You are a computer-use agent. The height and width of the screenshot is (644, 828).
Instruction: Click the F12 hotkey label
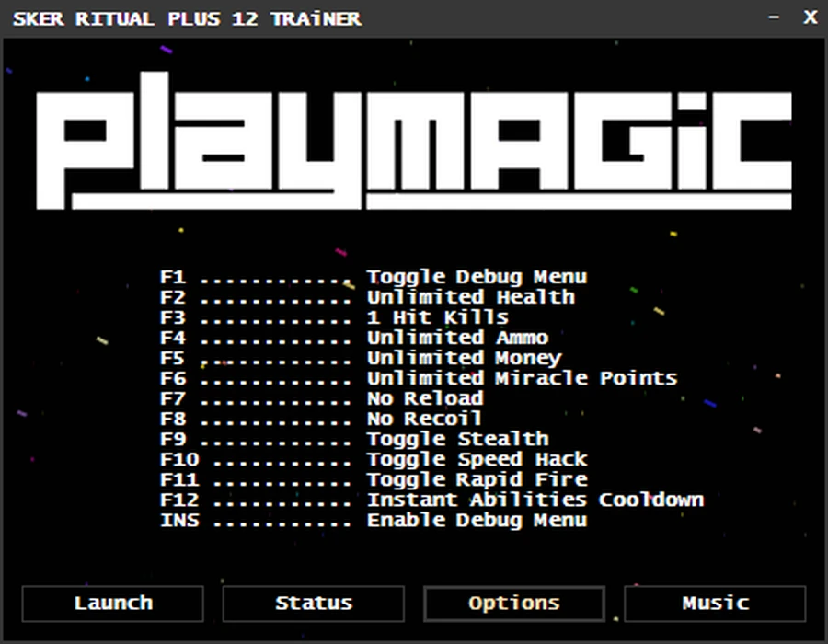pyautogui.click(x=179, y=500)
